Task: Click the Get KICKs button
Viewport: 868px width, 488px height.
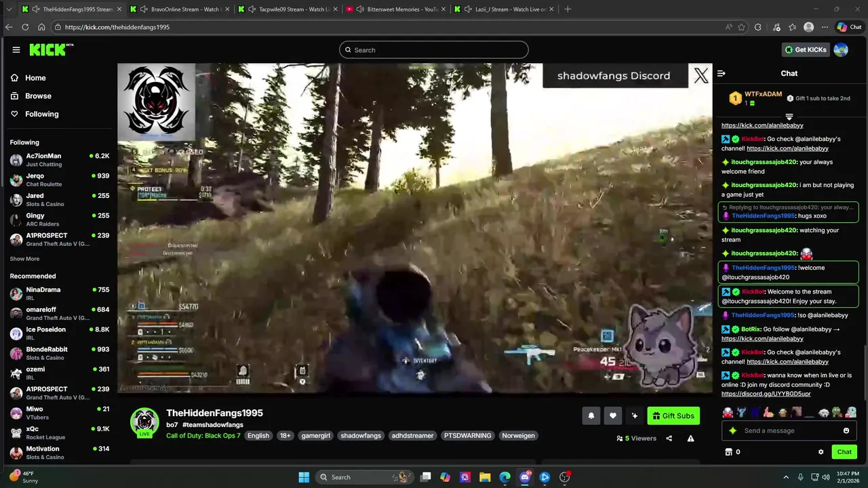Action: [x=806, y=49]
